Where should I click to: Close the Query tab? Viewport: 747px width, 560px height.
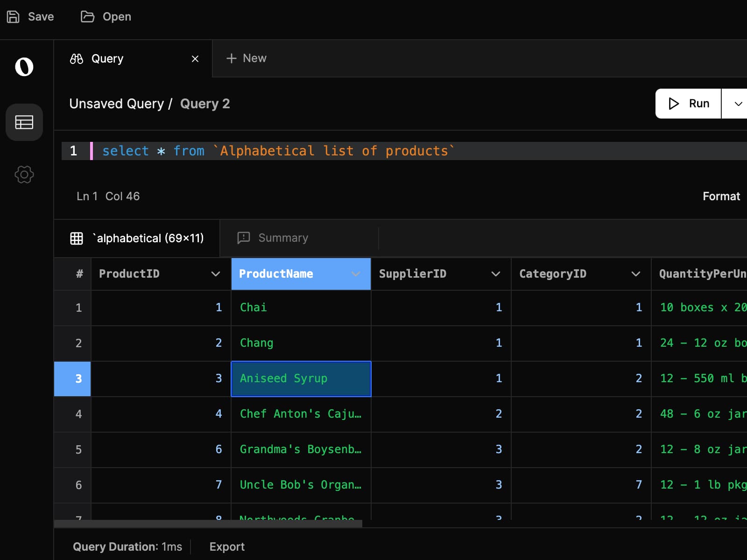pos(195,58)
